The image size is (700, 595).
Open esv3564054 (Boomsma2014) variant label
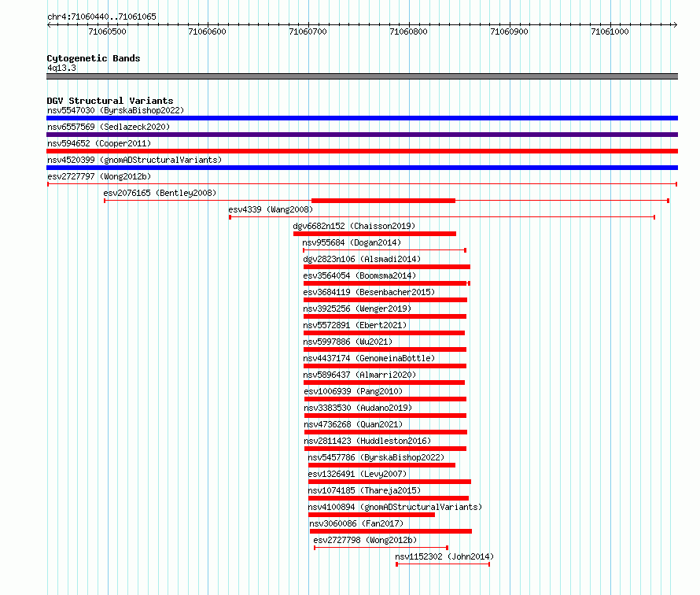359,275
